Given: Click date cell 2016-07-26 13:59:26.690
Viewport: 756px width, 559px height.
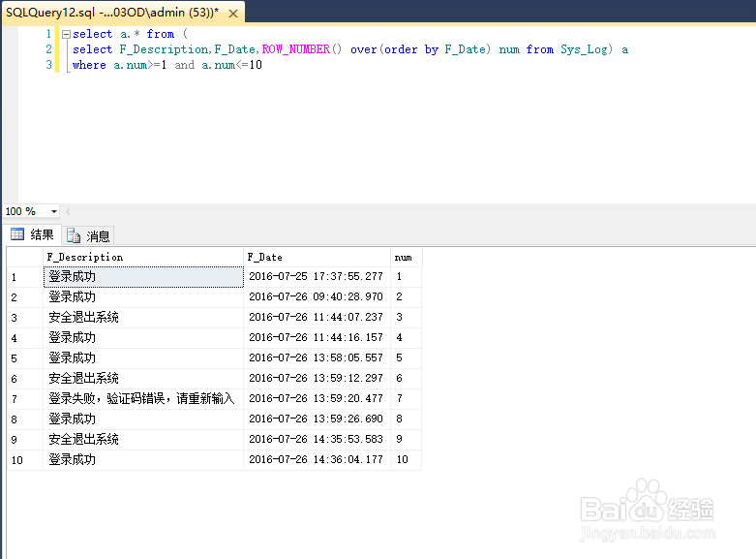Looking at the screenshot, I should click(x=317, y=419).
